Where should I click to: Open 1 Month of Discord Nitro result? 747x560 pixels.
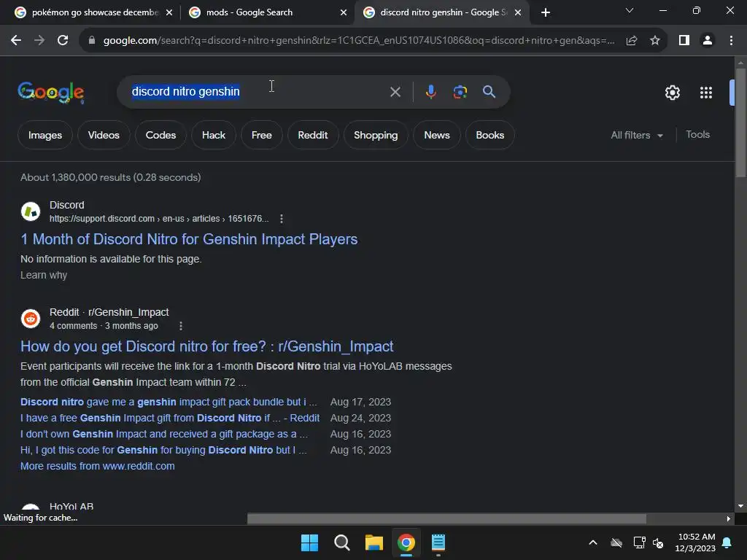189,239
